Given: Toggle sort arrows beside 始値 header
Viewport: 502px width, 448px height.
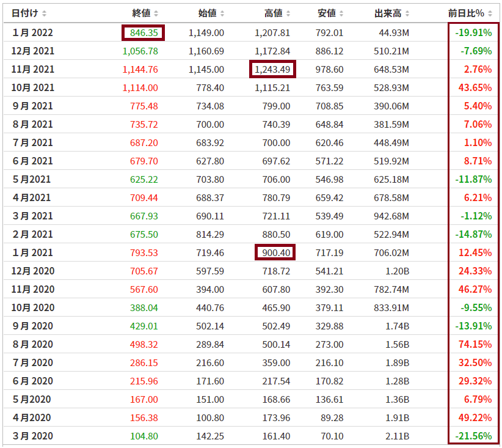Looking at the screenshot, I should [222, 13].
